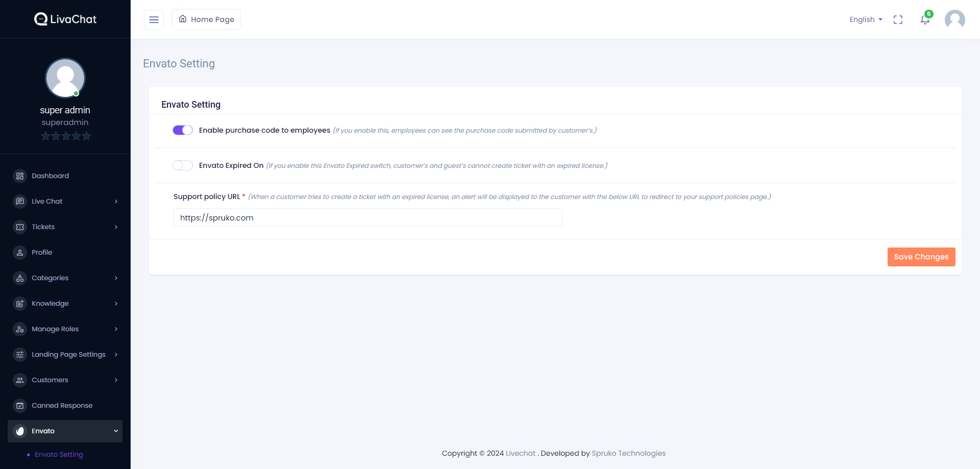
Task: Go to the Home Page button
Action: tap(206, 19)
